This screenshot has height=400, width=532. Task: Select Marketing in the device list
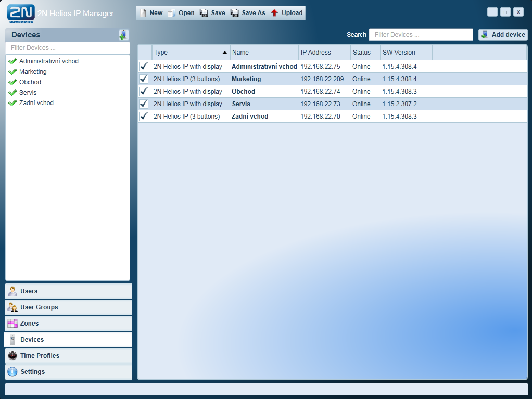click(x=33, y=72)
